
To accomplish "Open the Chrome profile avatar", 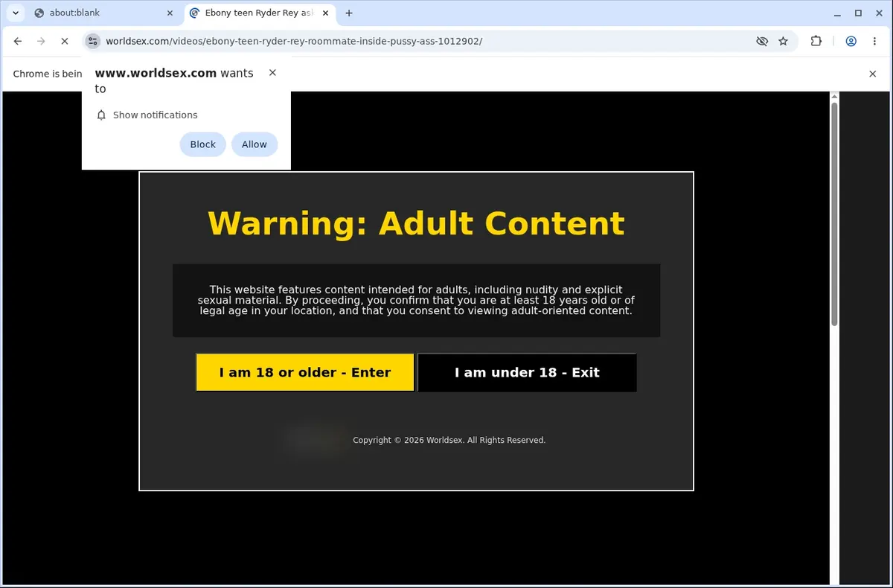I will (x=851, y=41).
